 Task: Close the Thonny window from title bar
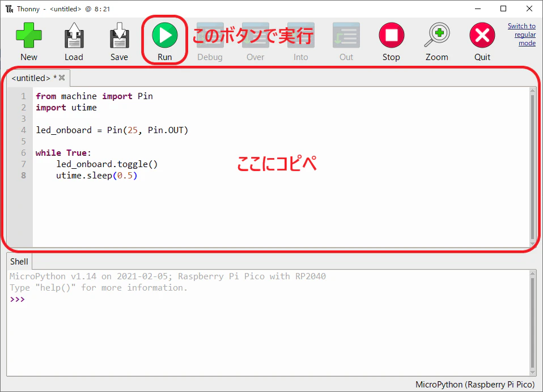529,8
